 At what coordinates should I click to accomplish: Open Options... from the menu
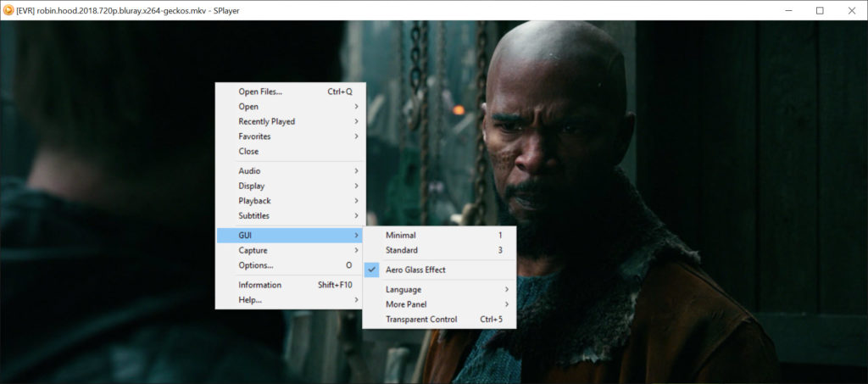[290, 265]
